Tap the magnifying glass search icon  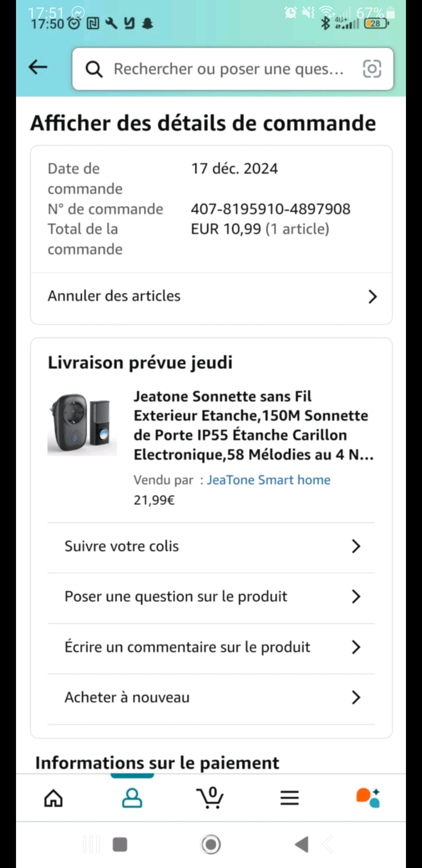coord(94,69)
